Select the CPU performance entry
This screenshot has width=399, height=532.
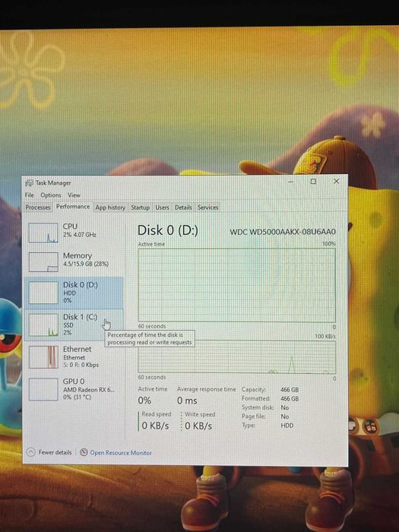click(74, 232)
